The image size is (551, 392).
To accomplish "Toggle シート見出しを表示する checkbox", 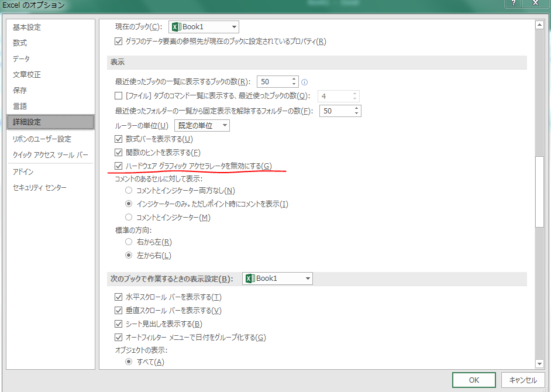I will coord(118,324).
